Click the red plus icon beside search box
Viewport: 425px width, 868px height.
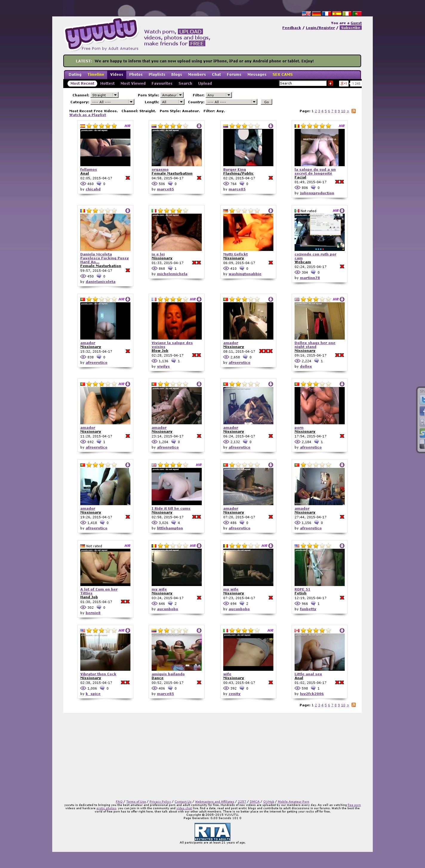pos(330,84)
